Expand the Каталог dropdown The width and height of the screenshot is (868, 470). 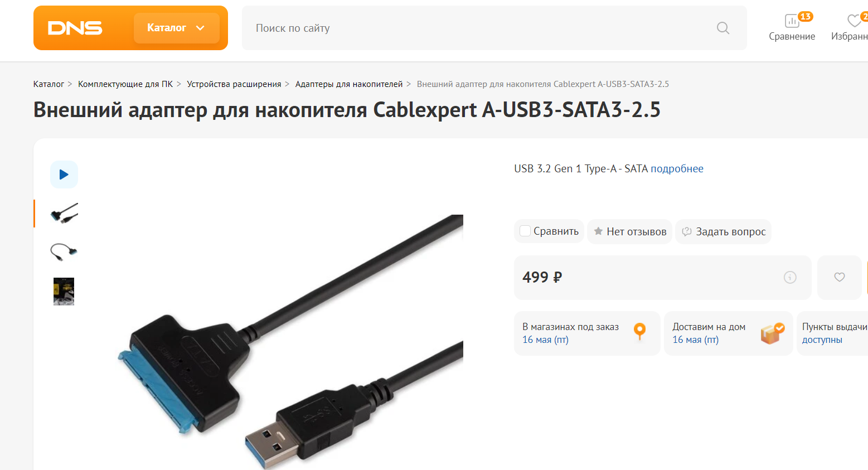[x=177, y=28]
